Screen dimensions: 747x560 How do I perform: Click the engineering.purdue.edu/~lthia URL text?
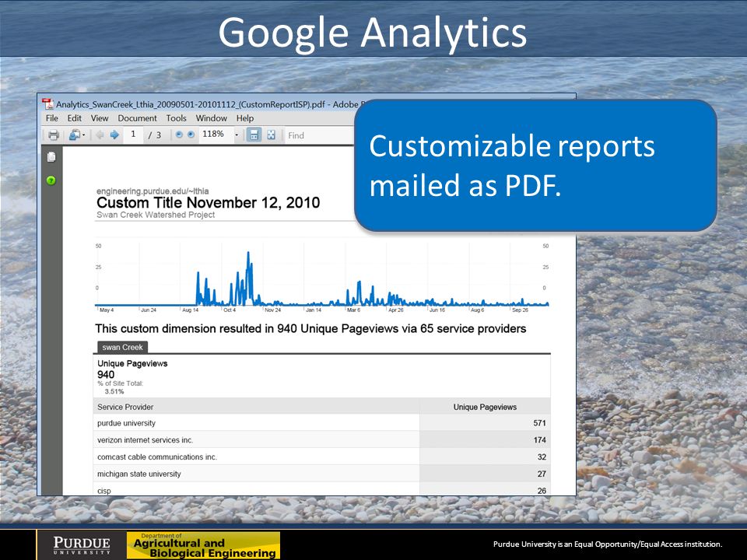click(x=153, y=191)
